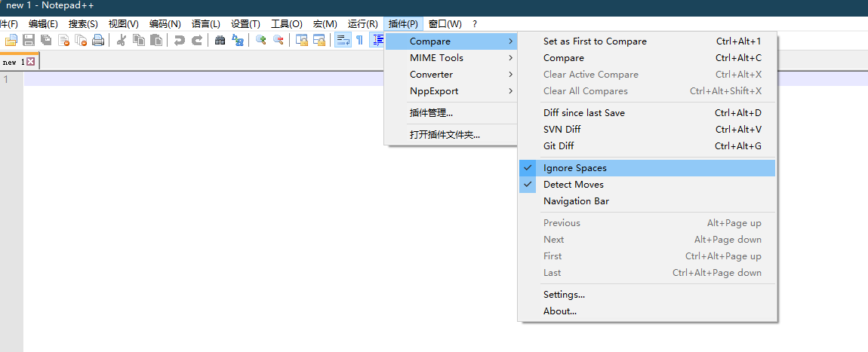Image resolution: width=868 pixels, height=352 pixels.
Task: Click Clear All Compares entry
Action: coord(647,91)
